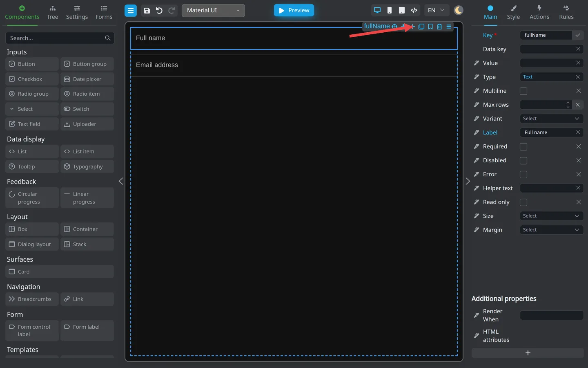The width and height of the screenshot is (588, 368).
Task: Open the Rules tab
Action: coord(566,13)
